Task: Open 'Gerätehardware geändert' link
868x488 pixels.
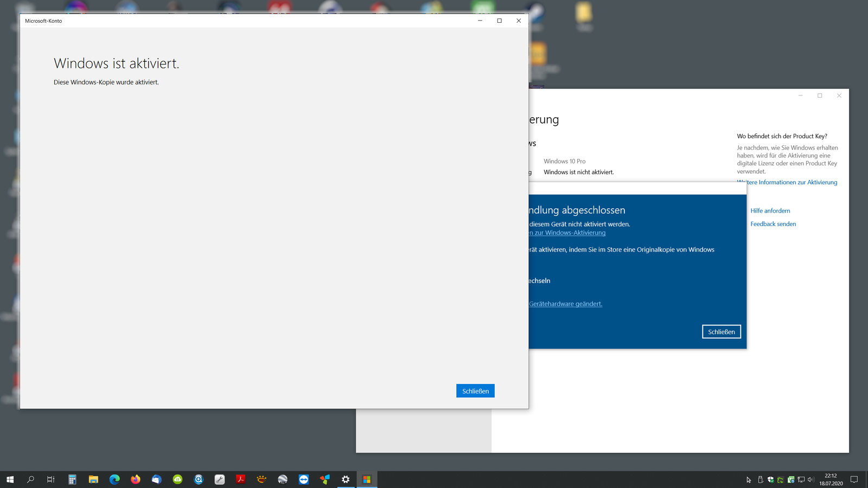Action: [565, 304]
